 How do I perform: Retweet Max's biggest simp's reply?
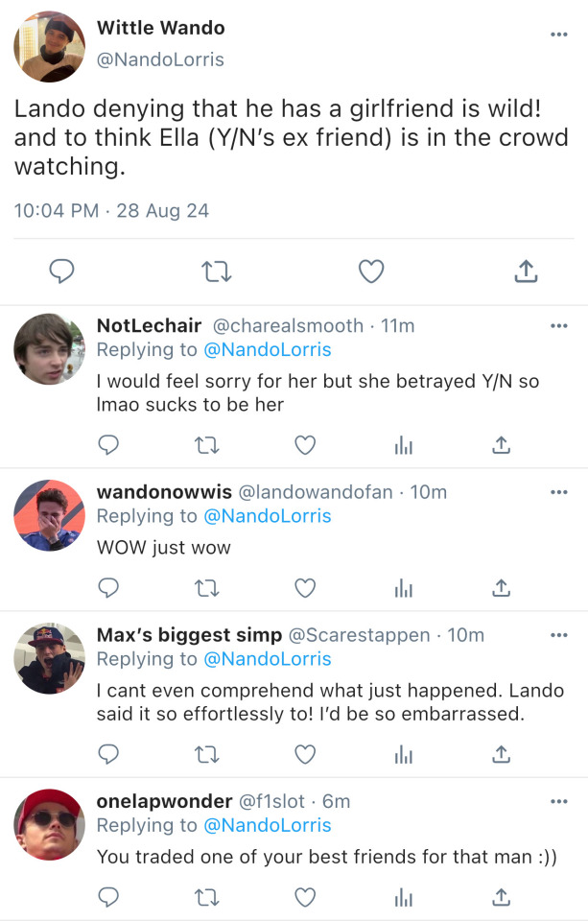point(207,754)
